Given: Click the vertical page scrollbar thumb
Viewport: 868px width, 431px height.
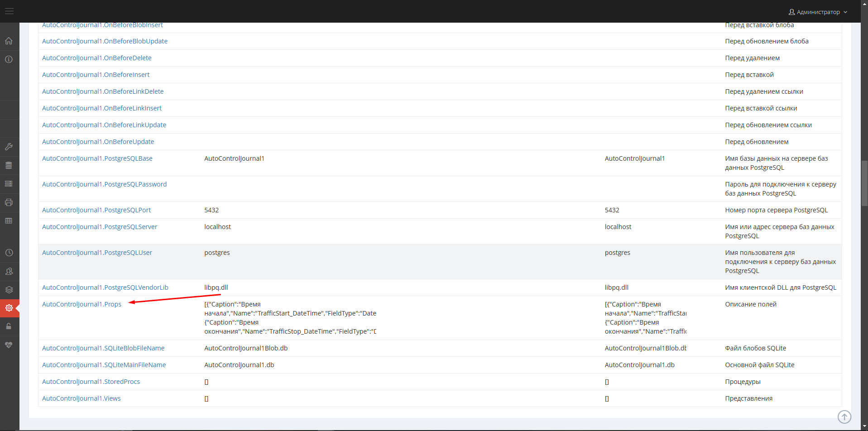Looking at the screenshot, I should click(864, 183).
